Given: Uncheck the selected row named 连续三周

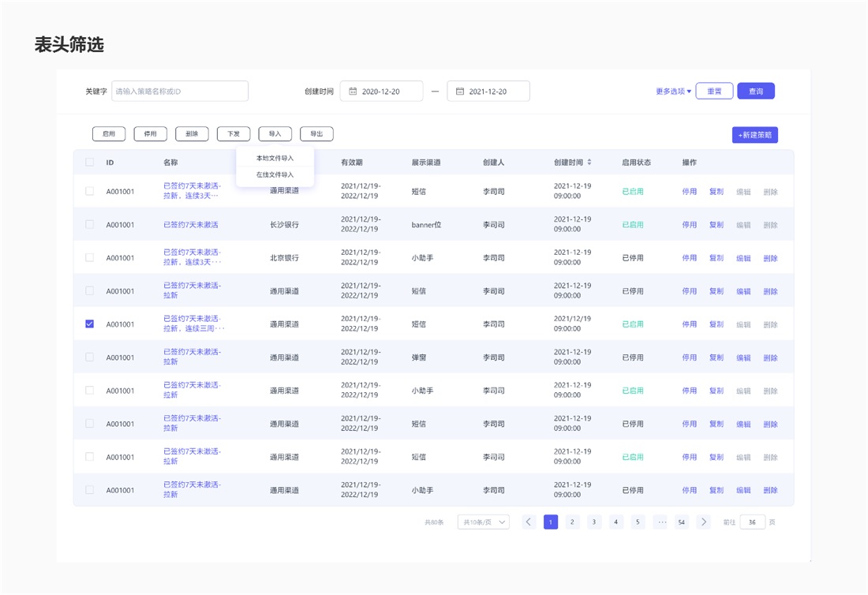Looking at the screenshot, I should [90, 324].
